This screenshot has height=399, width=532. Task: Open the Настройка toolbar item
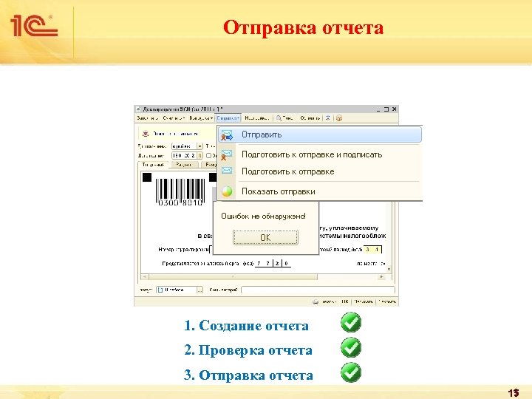pos(257,118)
